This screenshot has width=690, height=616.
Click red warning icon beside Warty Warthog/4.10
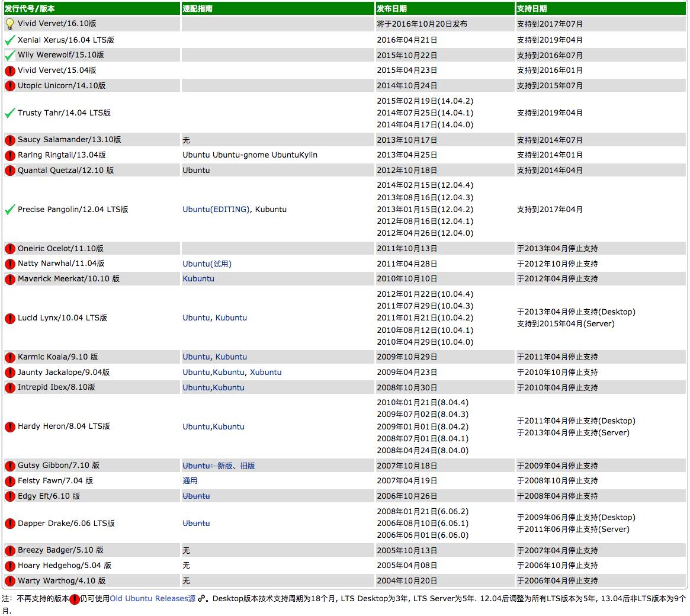(x=10, y=581)
